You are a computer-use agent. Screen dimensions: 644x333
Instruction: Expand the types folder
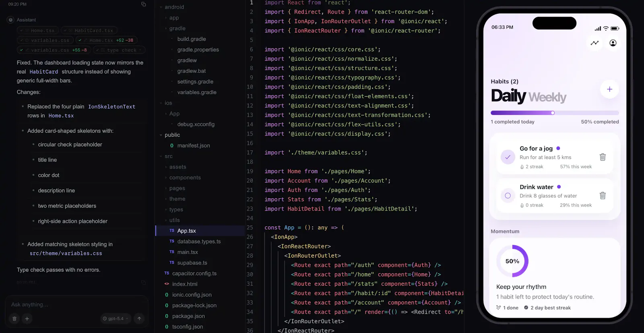coord(176,209)
